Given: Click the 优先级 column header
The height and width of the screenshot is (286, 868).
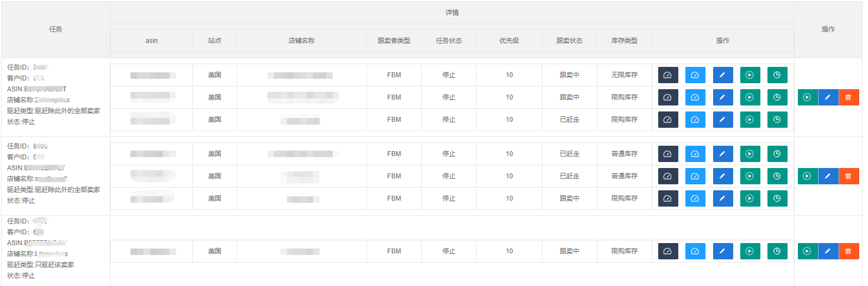Looking at the screenshot, I should [509, 41].
